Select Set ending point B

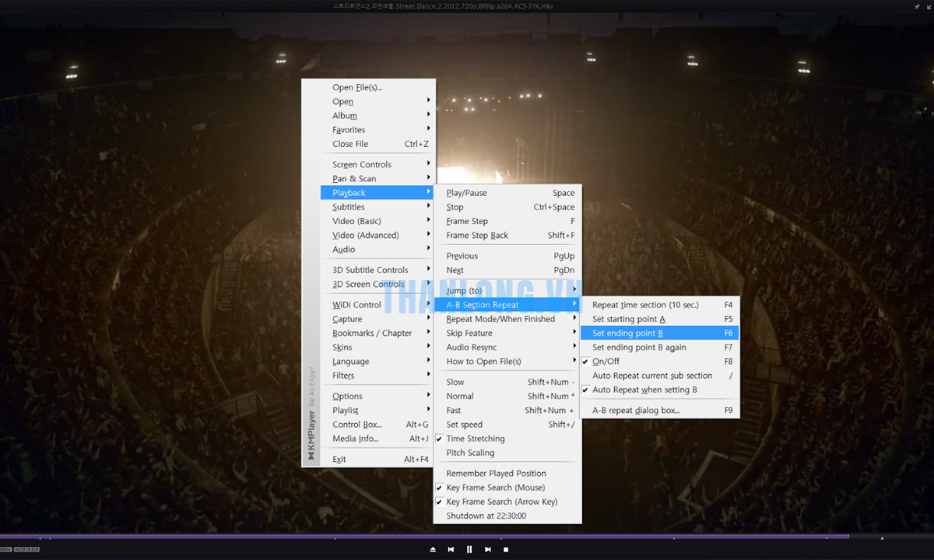(x=627, y=333)
